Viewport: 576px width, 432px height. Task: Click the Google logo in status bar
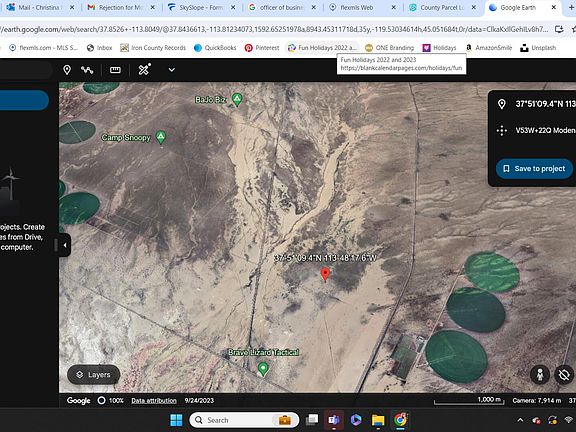point(79,401)
